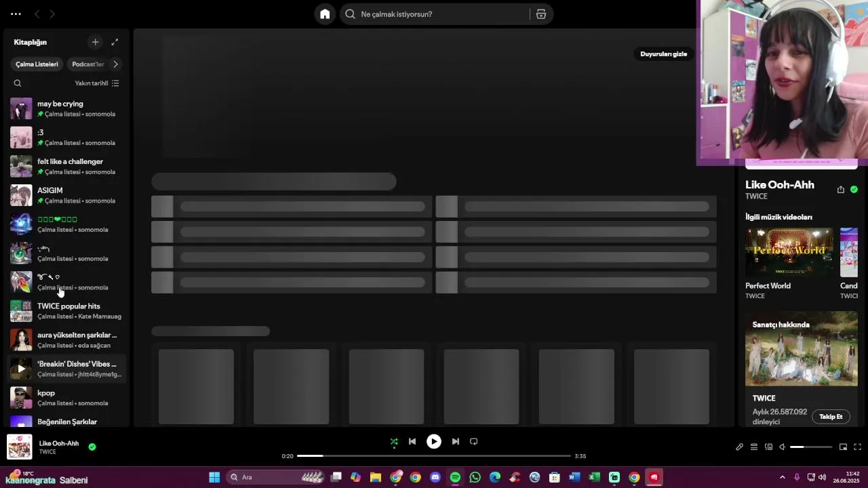
Task: Toggle saved checkmark in now-playing side panel
Action: [854, 190]
